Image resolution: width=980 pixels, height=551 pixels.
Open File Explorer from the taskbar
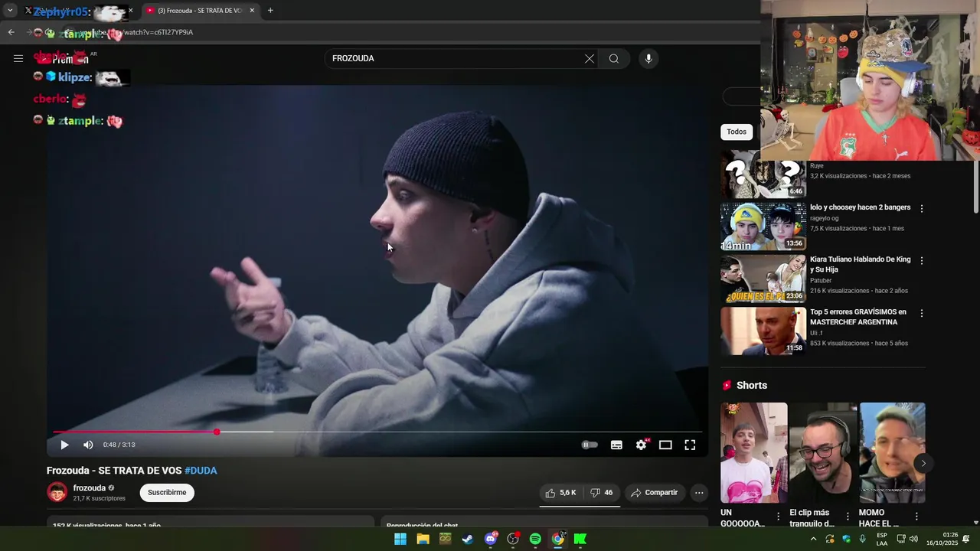(423, 539)
